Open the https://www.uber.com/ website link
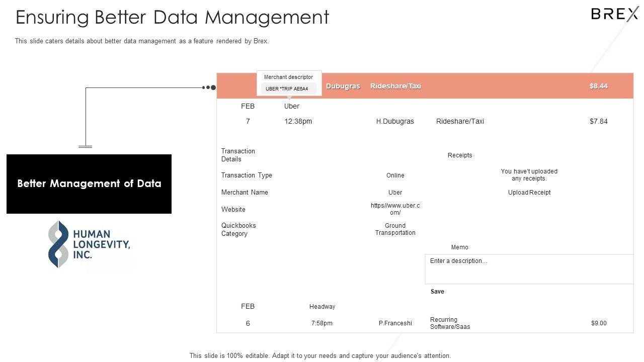The image size is (644, 362). click(395, 209)
